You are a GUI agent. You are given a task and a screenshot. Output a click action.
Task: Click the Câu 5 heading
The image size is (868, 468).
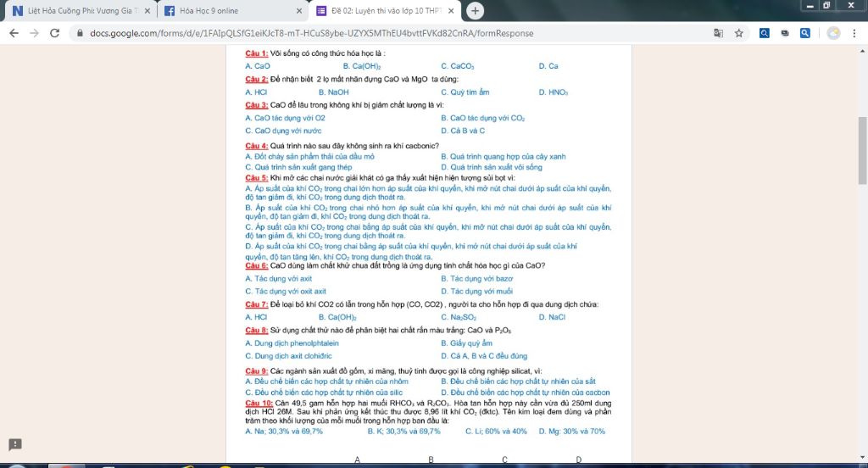pyautogui.click(x=256, y=178)
